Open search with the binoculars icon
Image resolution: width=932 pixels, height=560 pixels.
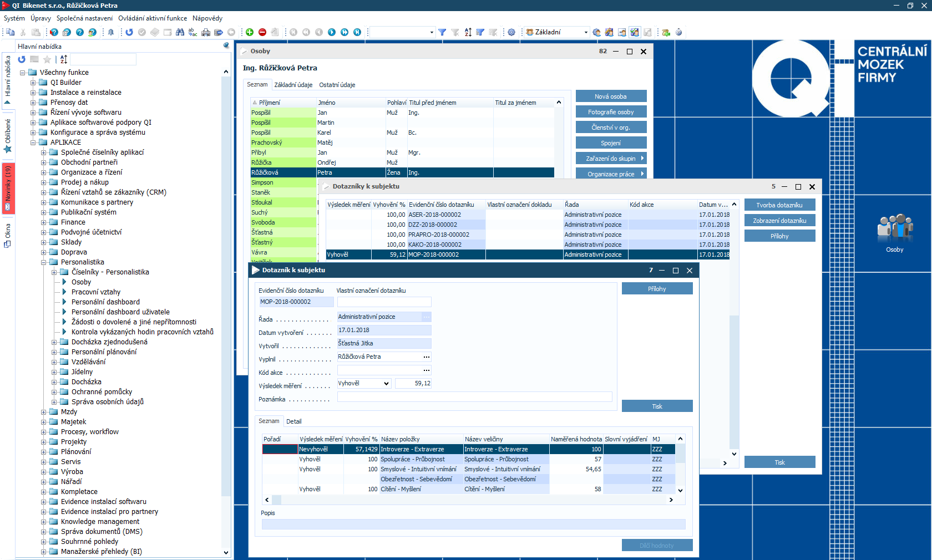coord(180,32)
